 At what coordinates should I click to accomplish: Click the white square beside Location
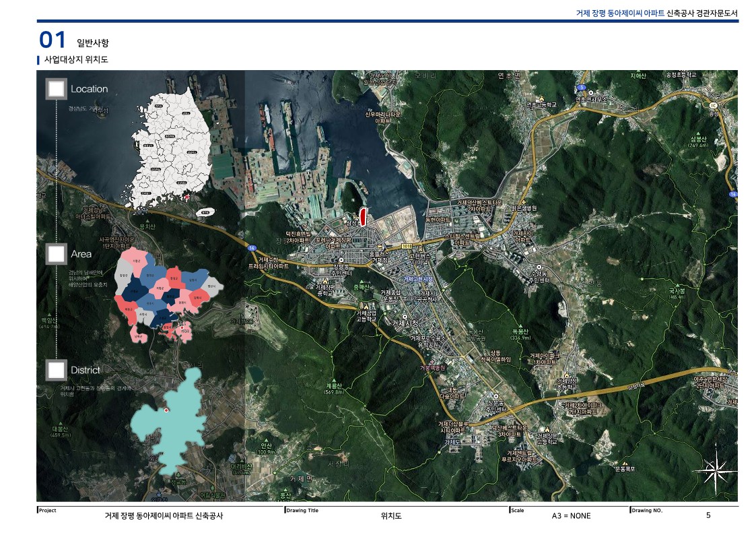tap(57, 89)
